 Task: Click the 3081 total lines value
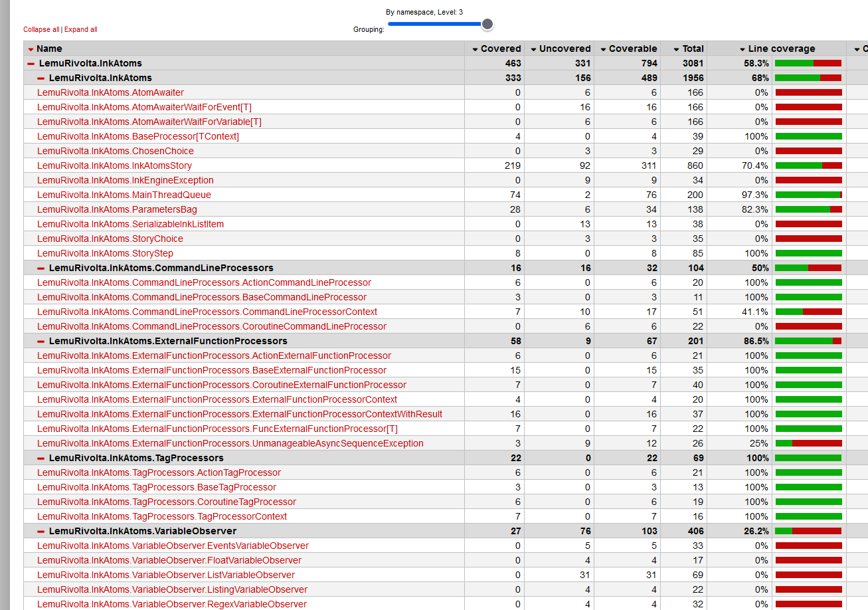pyautogui.click(x=692, y=63)
